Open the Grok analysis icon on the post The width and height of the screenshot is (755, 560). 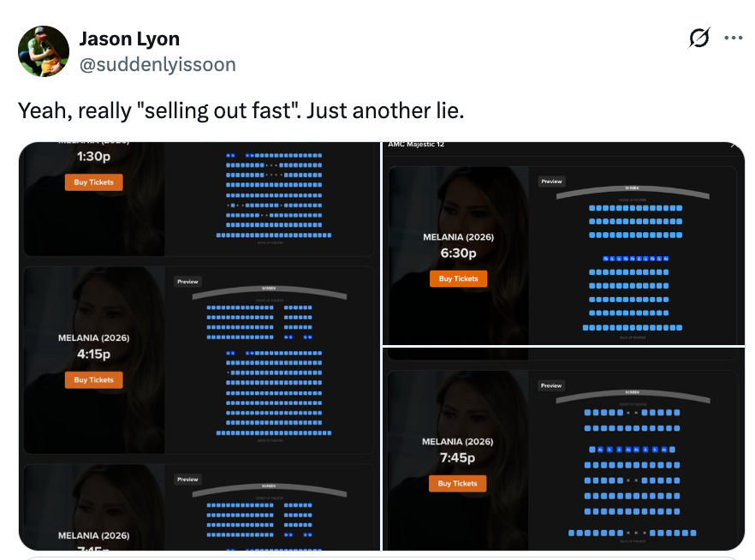(699, 38)
